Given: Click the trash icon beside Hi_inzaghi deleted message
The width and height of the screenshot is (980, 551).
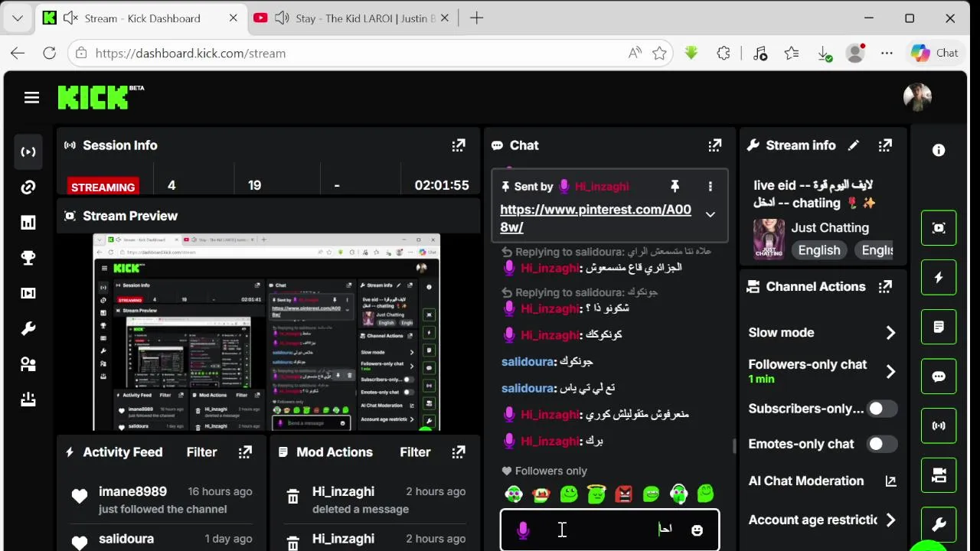Looking at the screenshot, I should [x=292, y=497].
